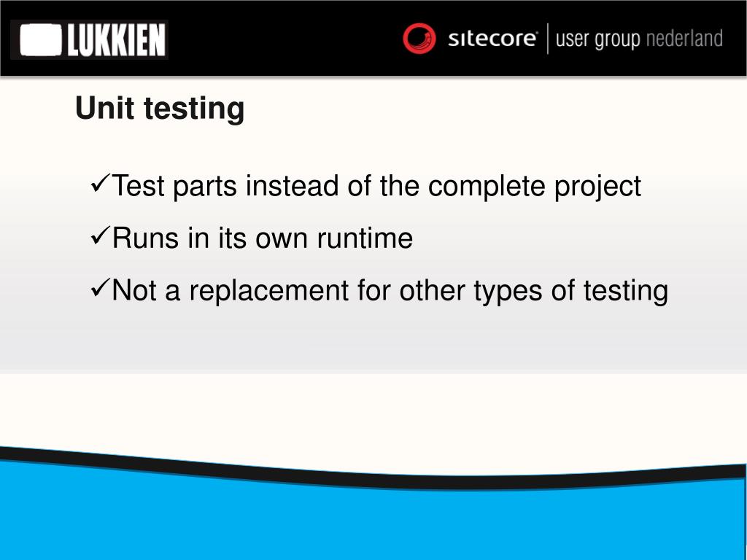Select the 'Runs in its own runtime' bullet text
This screenshot has width=747, height=560.
(x=263, y=238)
